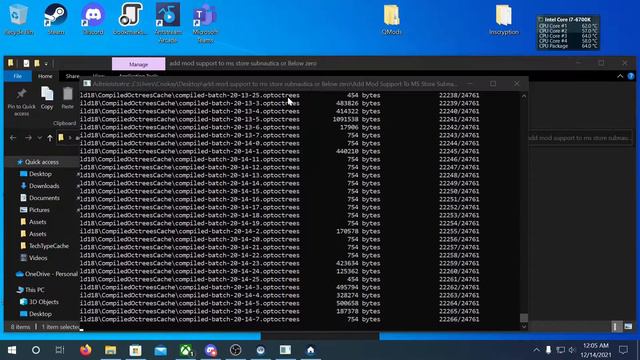Open the Action Center notifications
The image size is (640, 360).
coord(623,350)
